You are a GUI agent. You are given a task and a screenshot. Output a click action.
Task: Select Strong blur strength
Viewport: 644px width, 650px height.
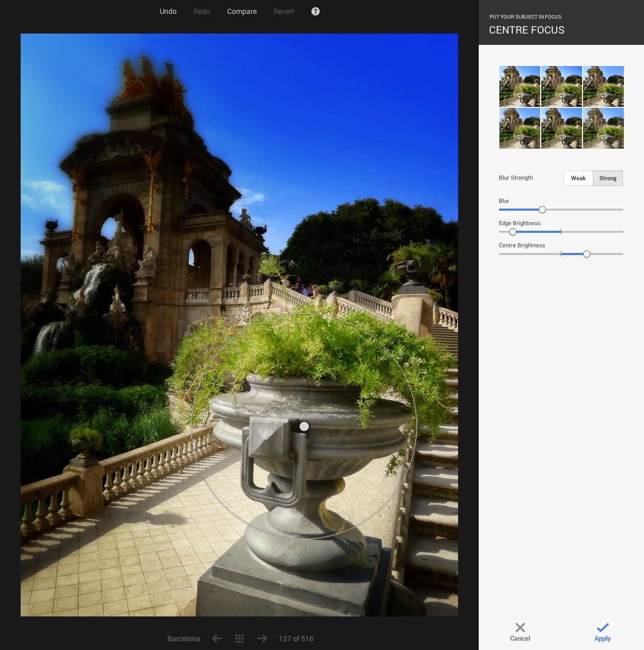(x=608, y=178)
